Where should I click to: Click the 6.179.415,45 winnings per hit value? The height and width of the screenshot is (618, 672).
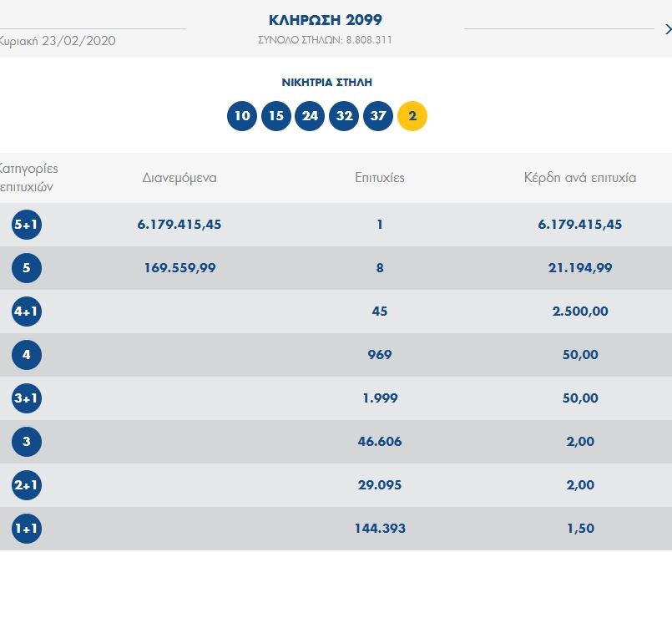tap(580, 225)
